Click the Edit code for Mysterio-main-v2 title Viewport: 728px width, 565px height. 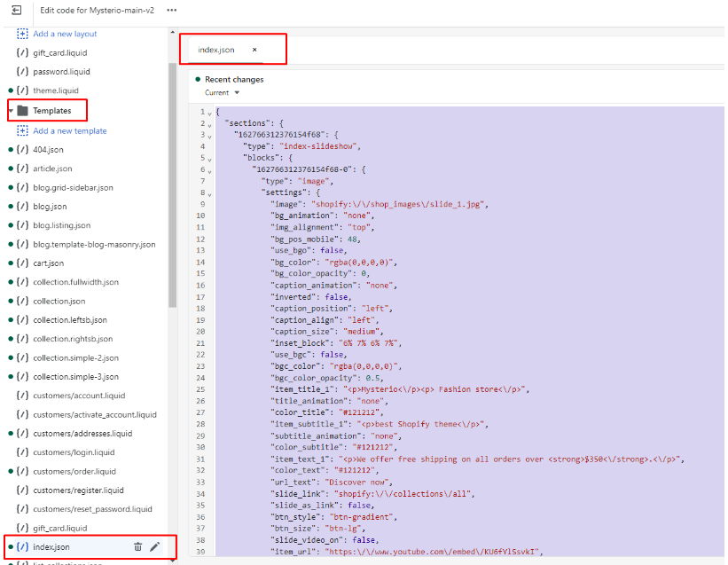tap(97, 11)
